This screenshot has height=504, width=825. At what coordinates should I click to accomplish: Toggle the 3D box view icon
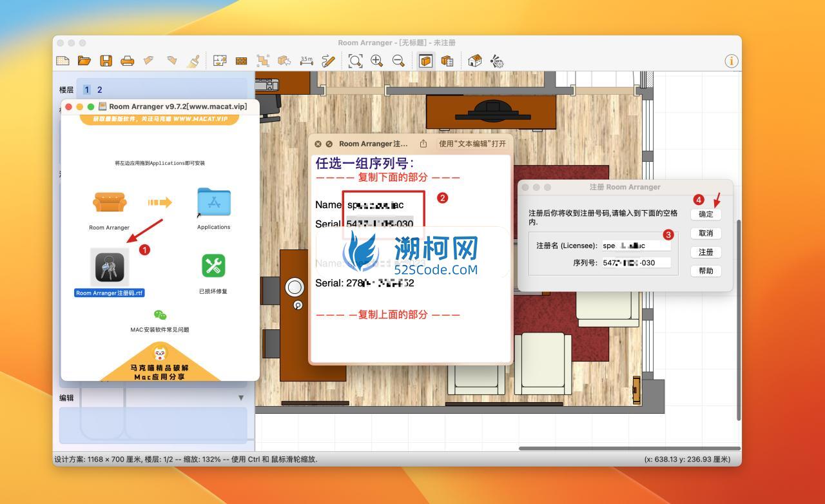point(425,61)
